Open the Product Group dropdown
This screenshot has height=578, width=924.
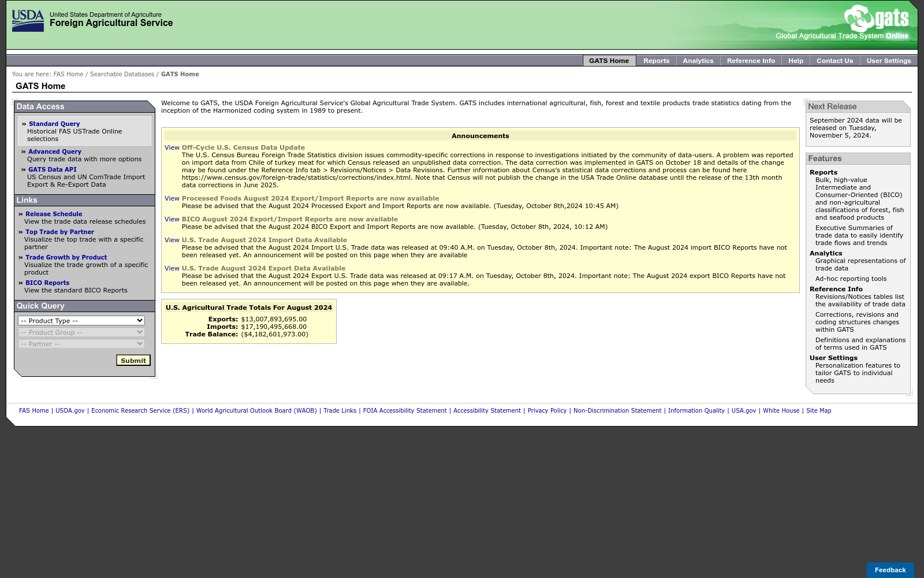[81, 332]
